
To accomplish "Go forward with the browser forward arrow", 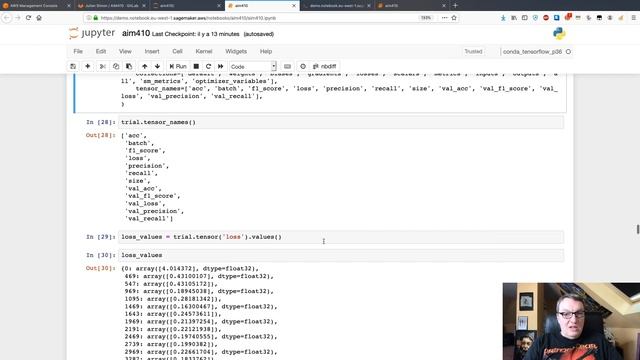I will pos(18,18).
